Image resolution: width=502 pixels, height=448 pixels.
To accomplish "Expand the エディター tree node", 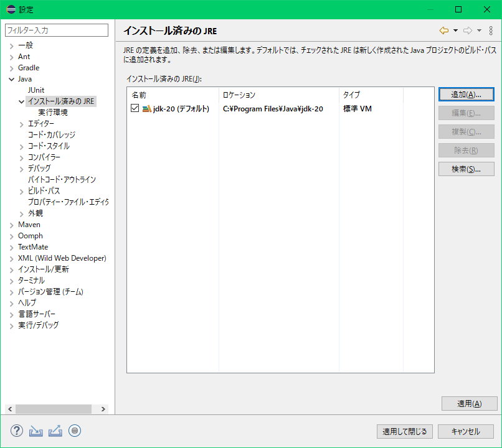I will pyautogui.click(x=21, y=124).
